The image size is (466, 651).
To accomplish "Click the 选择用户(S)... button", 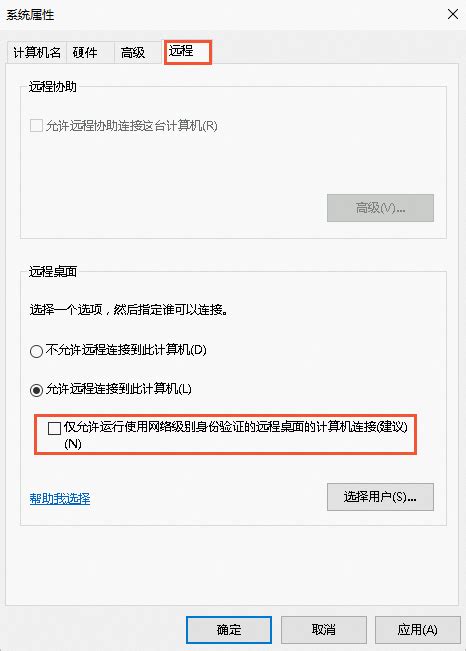I will 380,497.
